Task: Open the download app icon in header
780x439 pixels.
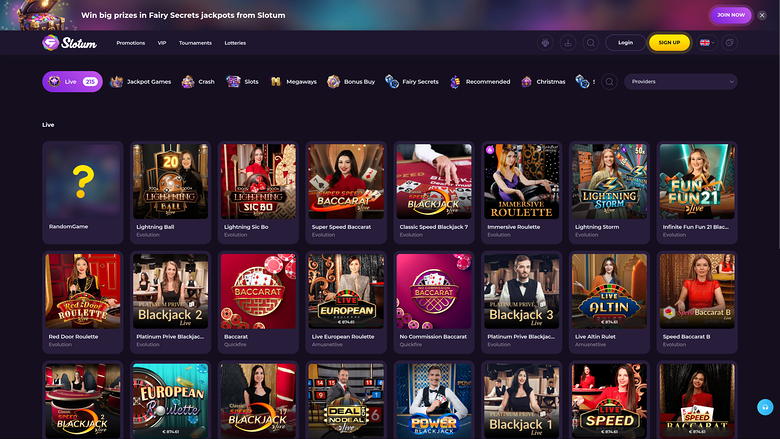Action: click(568, 43)
